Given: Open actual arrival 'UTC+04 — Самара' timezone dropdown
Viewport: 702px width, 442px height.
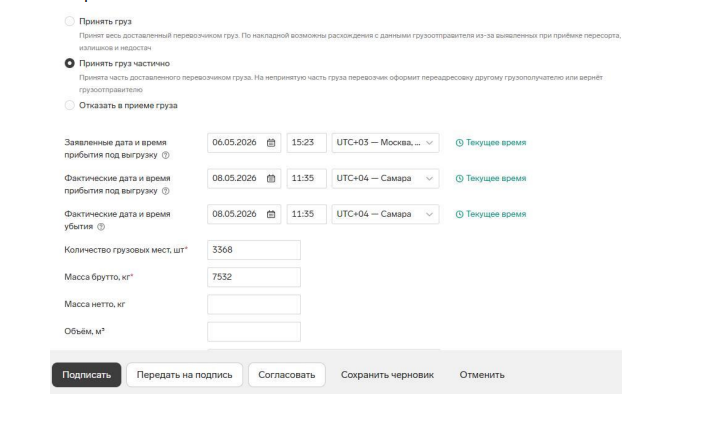Looking at the screenshot, I should [385, 179].
